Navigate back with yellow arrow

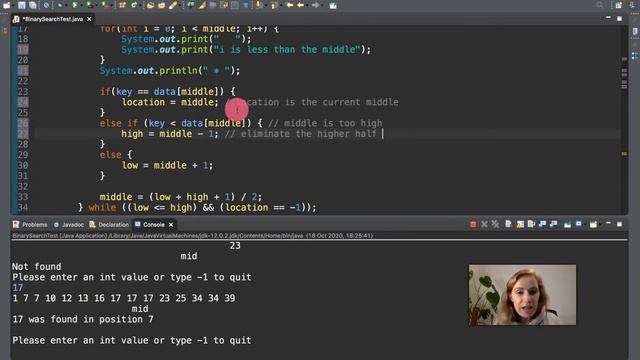point(301,5)
